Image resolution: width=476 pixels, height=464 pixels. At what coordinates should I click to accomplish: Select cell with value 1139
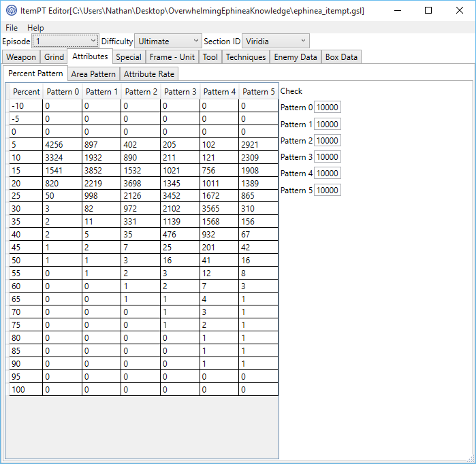click(180, 222)
